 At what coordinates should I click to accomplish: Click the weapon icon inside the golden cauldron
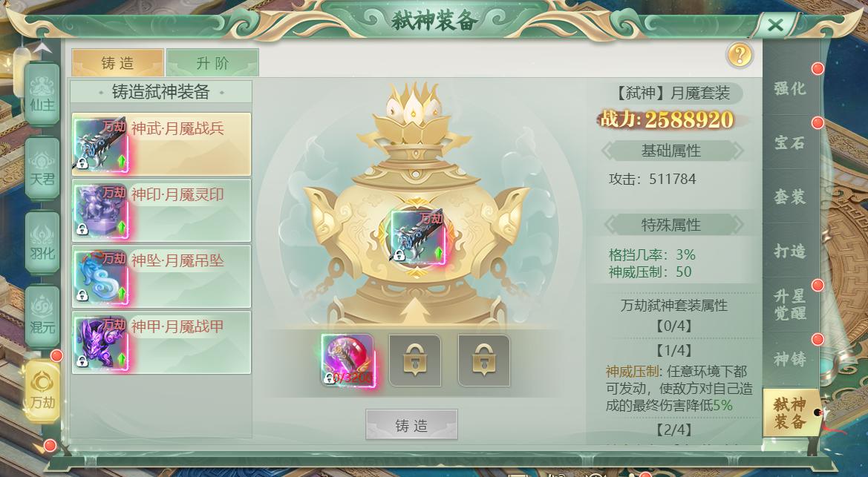point(418,236)
